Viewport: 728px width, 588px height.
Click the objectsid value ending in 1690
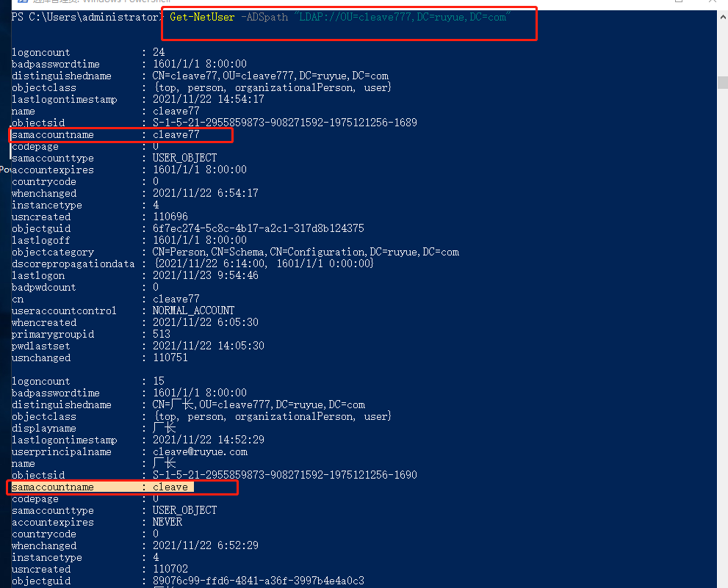(x=284, y=475)
